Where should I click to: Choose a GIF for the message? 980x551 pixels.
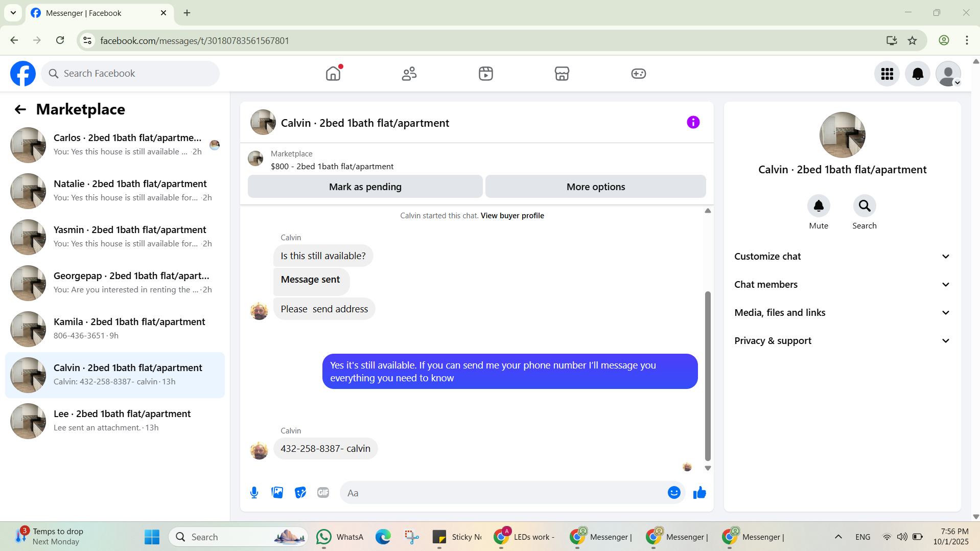pos(323,493)
